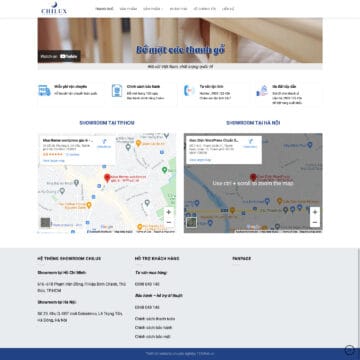Click the FANPAGE footer heading
360x360 pixels.
(241, 259)
